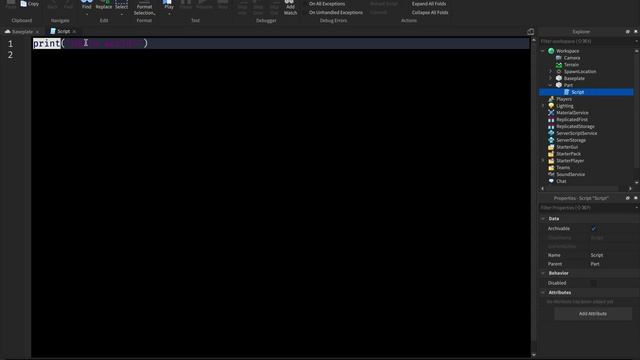Click Expand All Folds
The width and height of the screenshot is (640, 360).
[429, 4]
